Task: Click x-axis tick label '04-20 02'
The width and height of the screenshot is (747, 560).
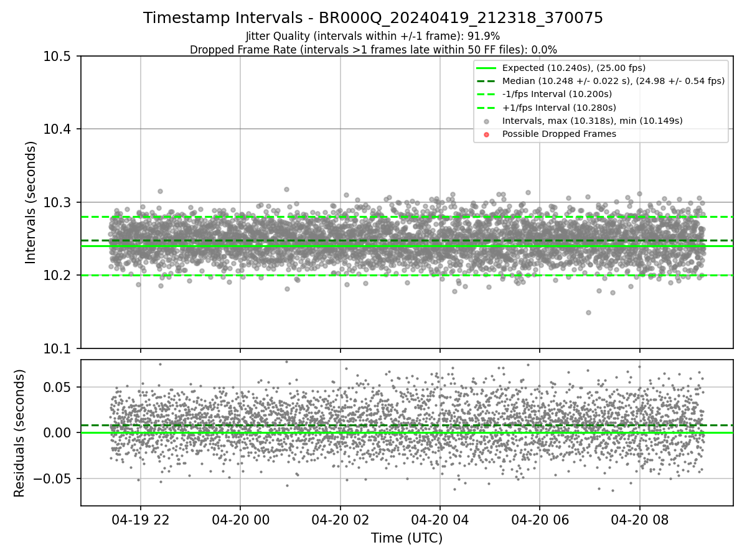Action: (341, 520)
